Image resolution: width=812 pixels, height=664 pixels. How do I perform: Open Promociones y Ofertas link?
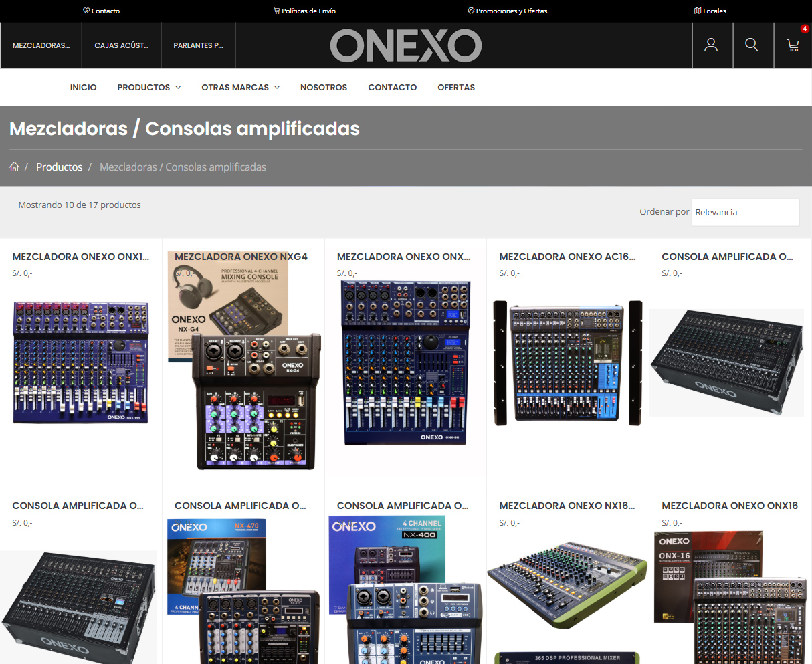(x=507, y=11)
